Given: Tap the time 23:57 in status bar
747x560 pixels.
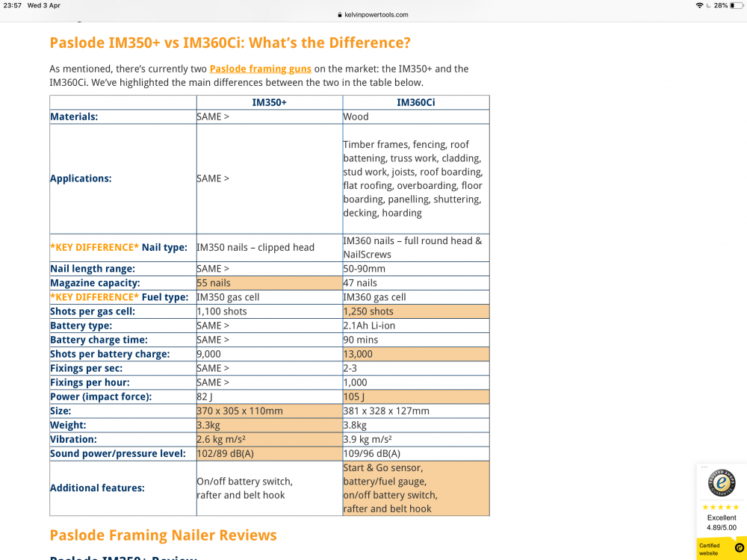Looking at the screenshot, I should 13,5.
